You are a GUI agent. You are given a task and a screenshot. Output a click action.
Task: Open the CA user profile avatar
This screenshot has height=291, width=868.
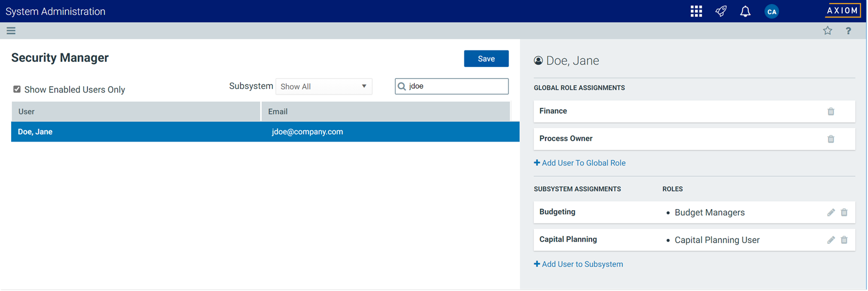click(771, 11)
